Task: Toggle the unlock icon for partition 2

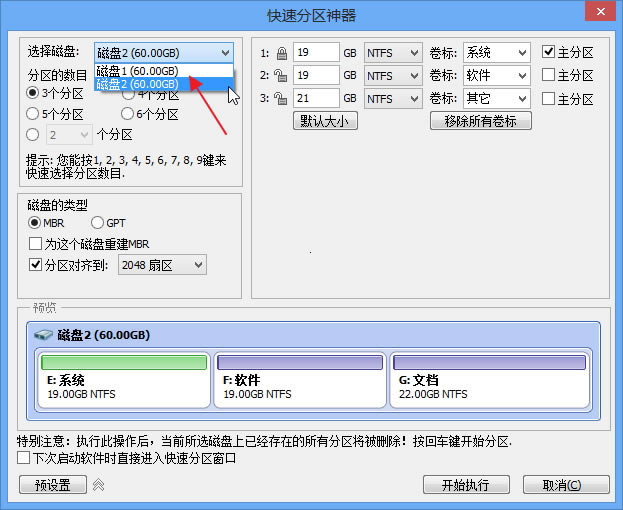Action: click(280, 75)
